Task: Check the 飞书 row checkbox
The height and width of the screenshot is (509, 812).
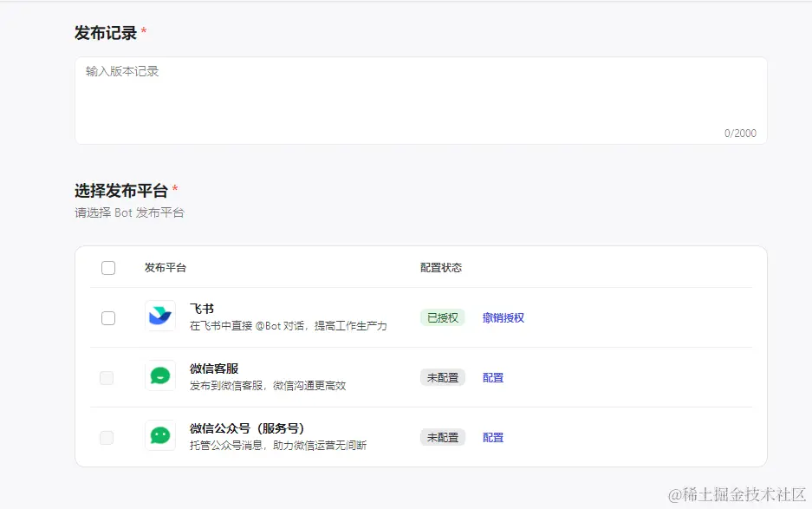Action: pyautogui.click(x=108, y=317)
